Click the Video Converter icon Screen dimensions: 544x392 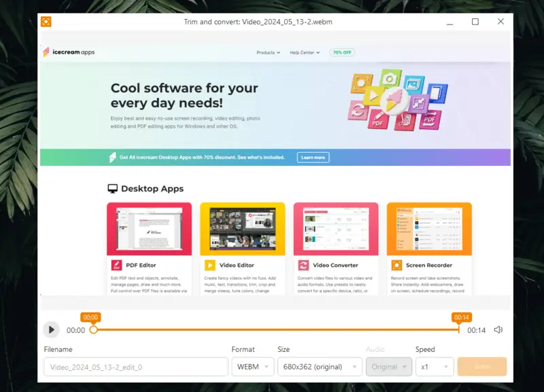coord(303,265)
